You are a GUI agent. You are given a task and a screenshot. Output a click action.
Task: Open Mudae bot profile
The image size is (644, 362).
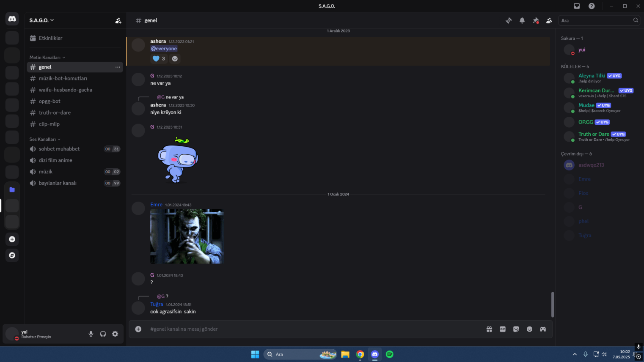599,107
